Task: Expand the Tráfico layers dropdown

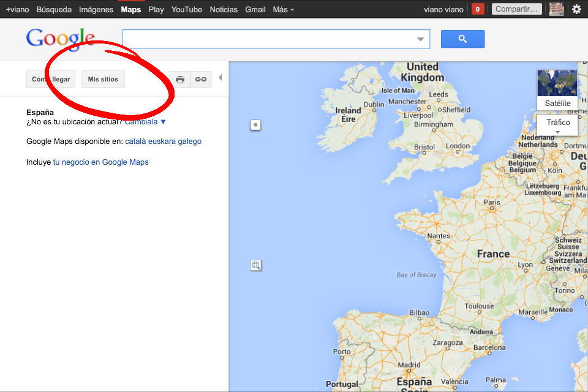Action: (x=557, y=125)
